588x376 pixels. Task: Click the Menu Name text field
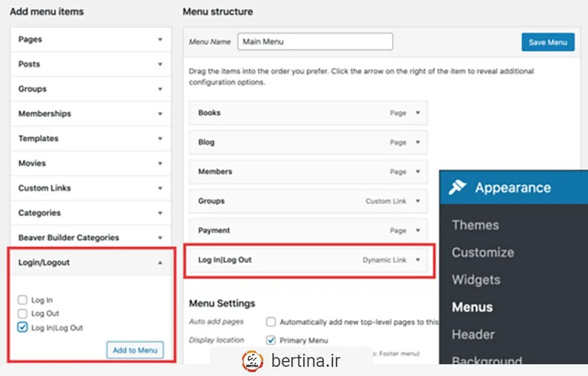click(315, 42)
